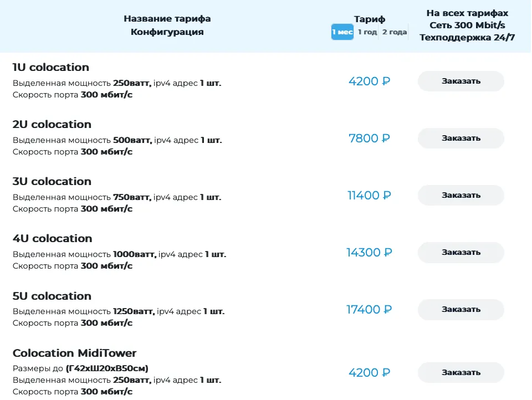Screen dimensions: 532x400
Task: Switch to the "2 года" billing period
Action: point(394,32)
